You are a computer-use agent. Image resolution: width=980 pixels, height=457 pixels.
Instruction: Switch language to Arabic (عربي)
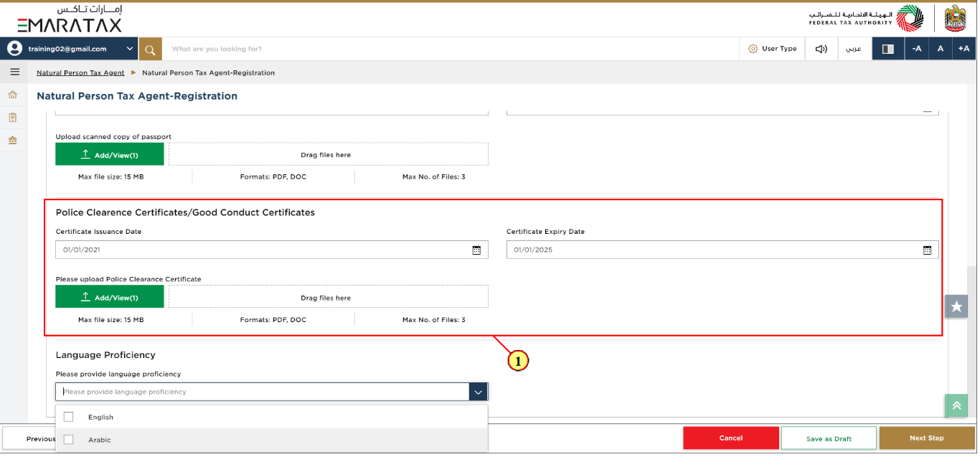(x=854, y=49)
